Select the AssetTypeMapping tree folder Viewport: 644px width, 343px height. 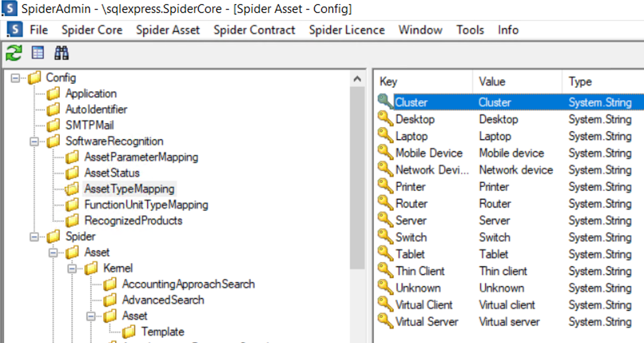(x=129, y=189)
